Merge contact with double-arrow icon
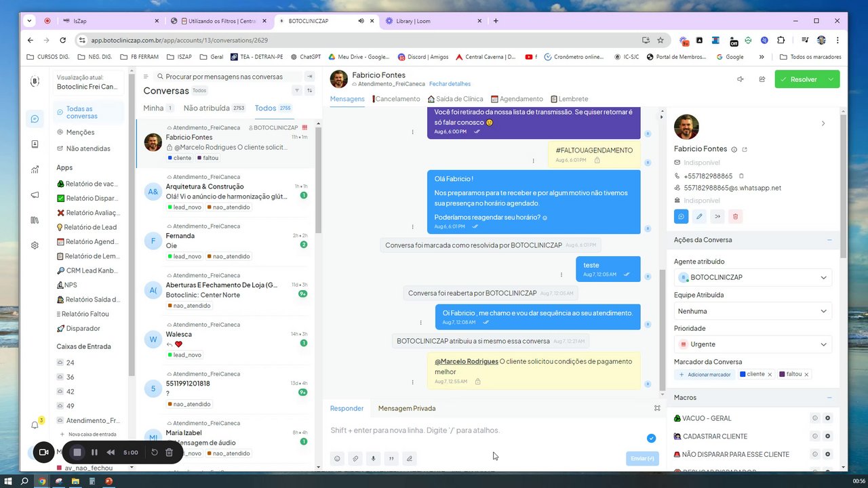This screenshot has width=868, height=488. 717,216
